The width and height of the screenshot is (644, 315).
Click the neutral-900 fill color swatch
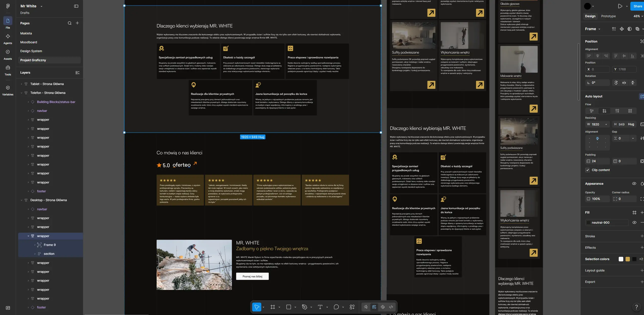[588, 223]
